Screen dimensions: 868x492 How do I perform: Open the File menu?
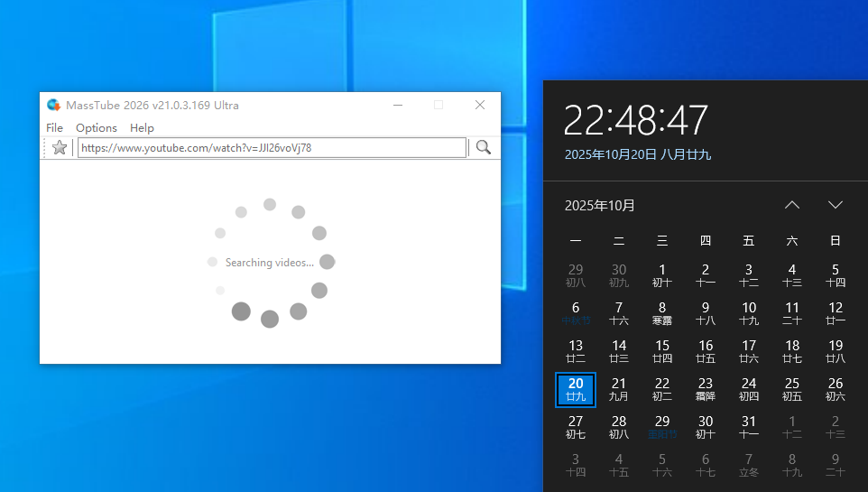pos(54,127)
